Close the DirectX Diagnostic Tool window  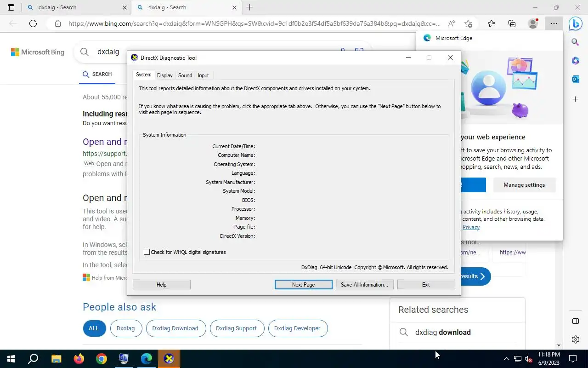(450, 57)
